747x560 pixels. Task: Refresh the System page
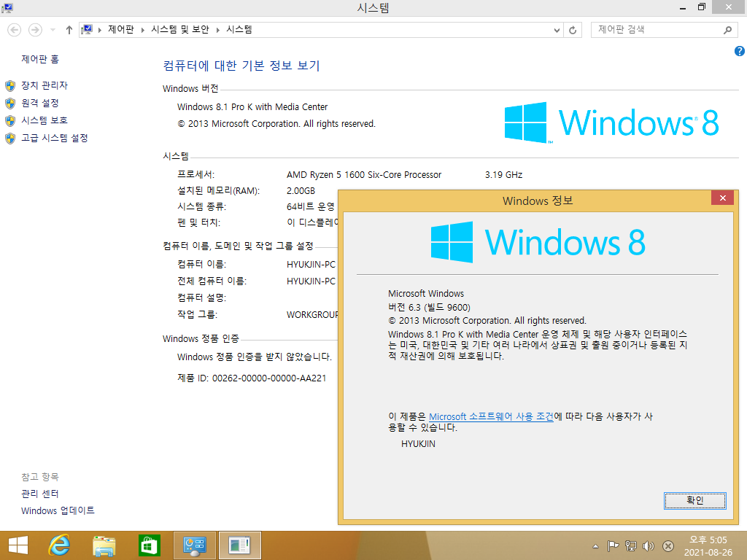[573, 30]
